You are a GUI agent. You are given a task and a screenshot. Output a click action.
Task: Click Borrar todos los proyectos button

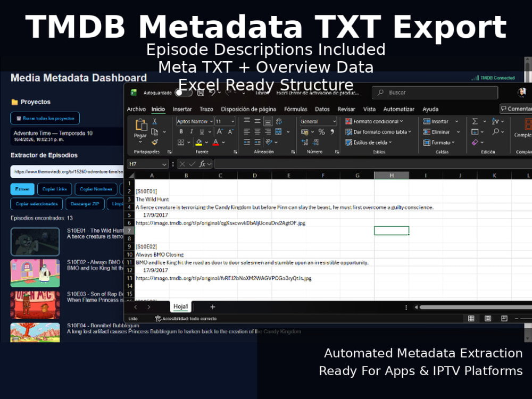click(45, 118)
